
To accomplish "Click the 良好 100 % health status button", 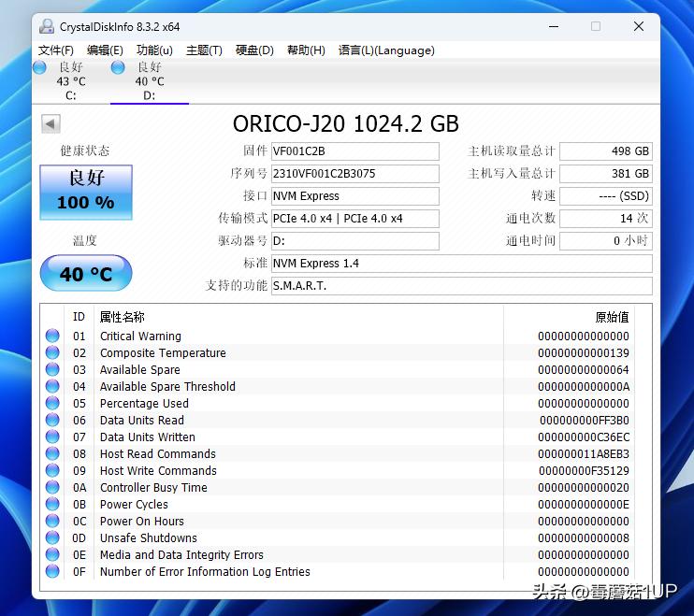I will pos(86,193).
